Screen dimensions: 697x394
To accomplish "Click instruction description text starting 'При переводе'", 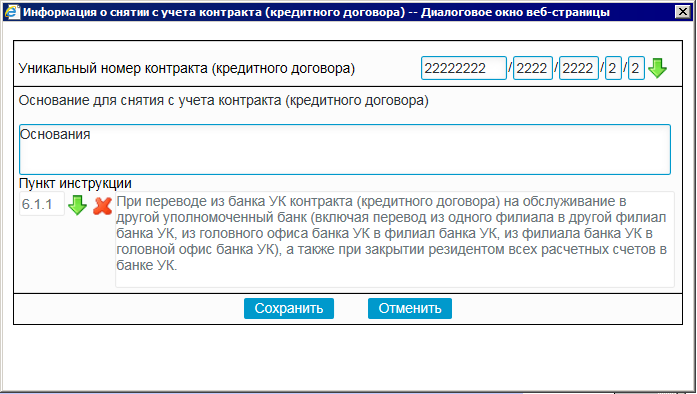I will pos(395,239).
